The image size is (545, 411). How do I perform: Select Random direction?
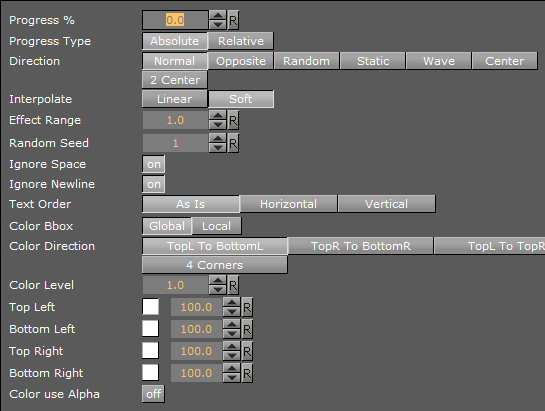(x=307, y=61)
